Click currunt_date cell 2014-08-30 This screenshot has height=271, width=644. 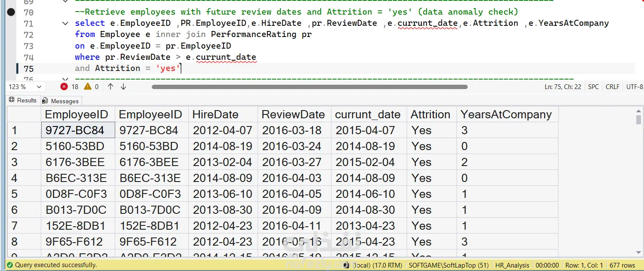click(369, 210)
